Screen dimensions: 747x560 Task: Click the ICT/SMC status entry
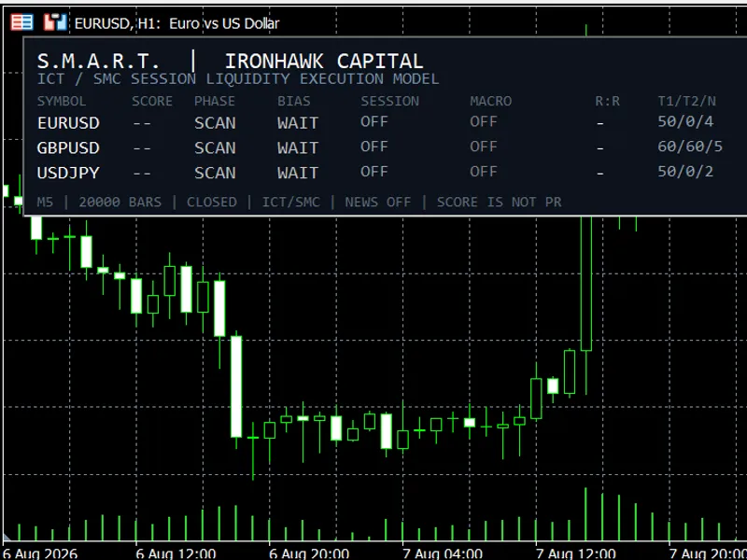click(x=290, y=202)
